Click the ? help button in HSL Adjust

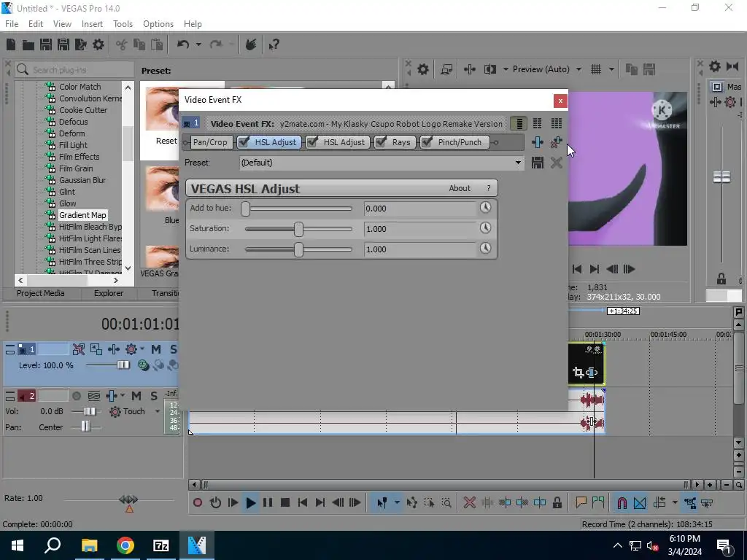tap(488, 188)
